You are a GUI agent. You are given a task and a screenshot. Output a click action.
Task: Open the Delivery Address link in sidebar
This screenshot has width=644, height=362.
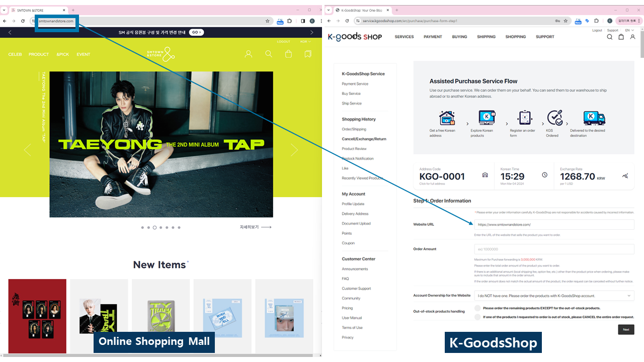355,214
